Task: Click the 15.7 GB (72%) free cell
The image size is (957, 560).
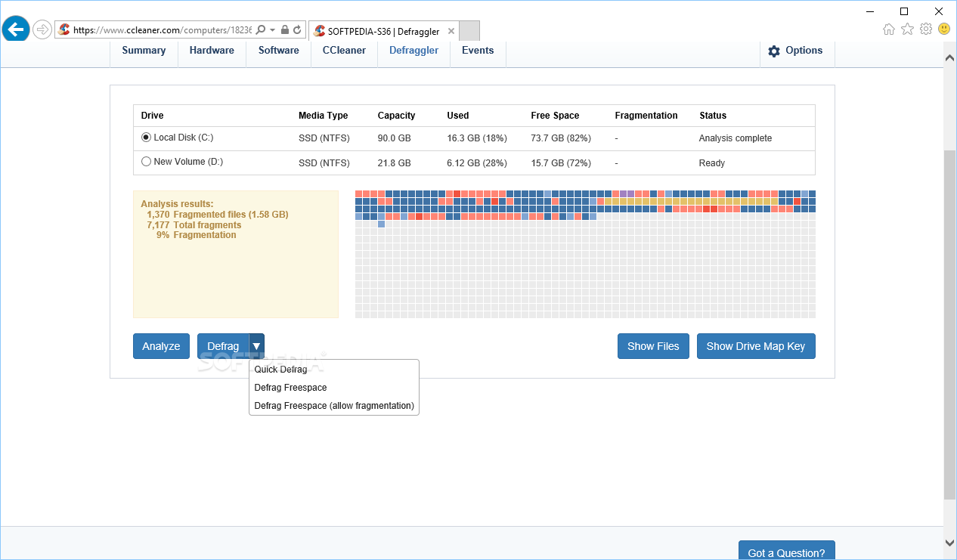Action: 561,163
